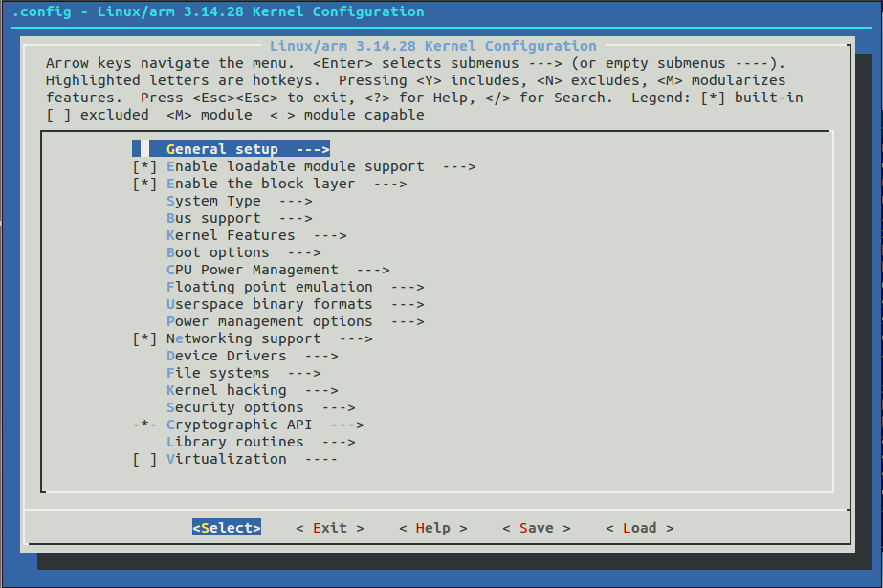883x588 pixels.
Task: Select the Security options entry
Action: (233, 406)
